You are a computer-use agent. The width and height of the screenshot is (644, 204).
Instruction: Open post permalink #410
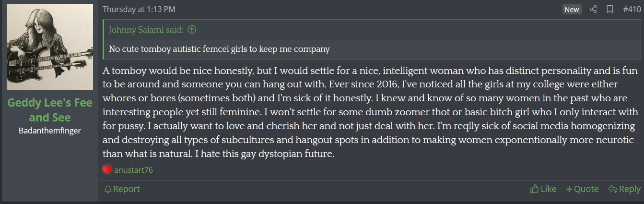[x=632, y=9]
